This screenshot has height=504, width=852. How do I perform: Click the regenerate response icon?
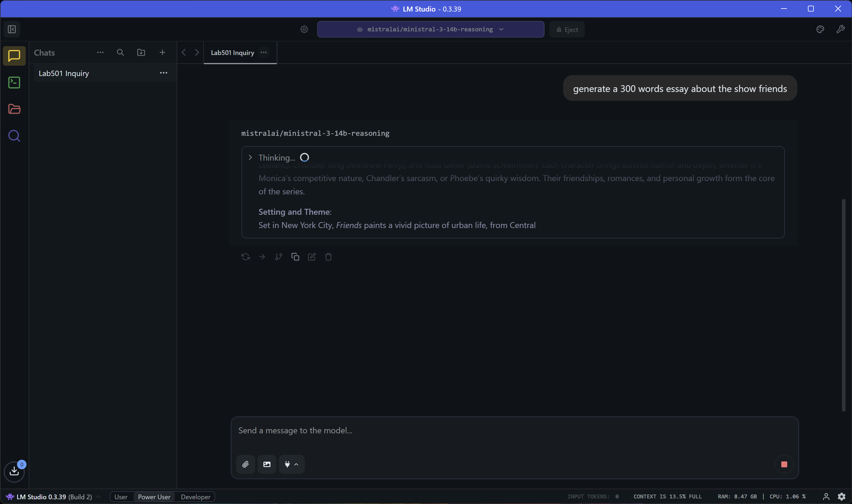(x=245, y=257)
